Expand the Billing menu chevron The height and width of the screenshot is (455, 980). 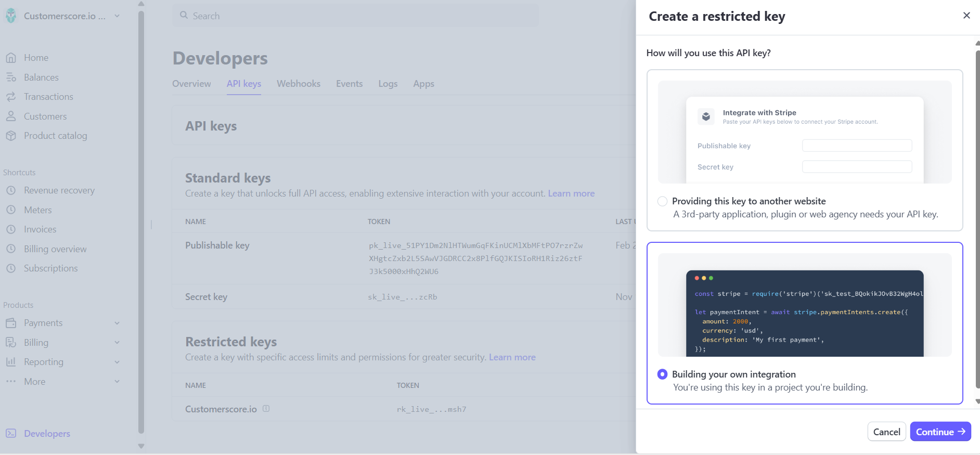click(117, 343)
